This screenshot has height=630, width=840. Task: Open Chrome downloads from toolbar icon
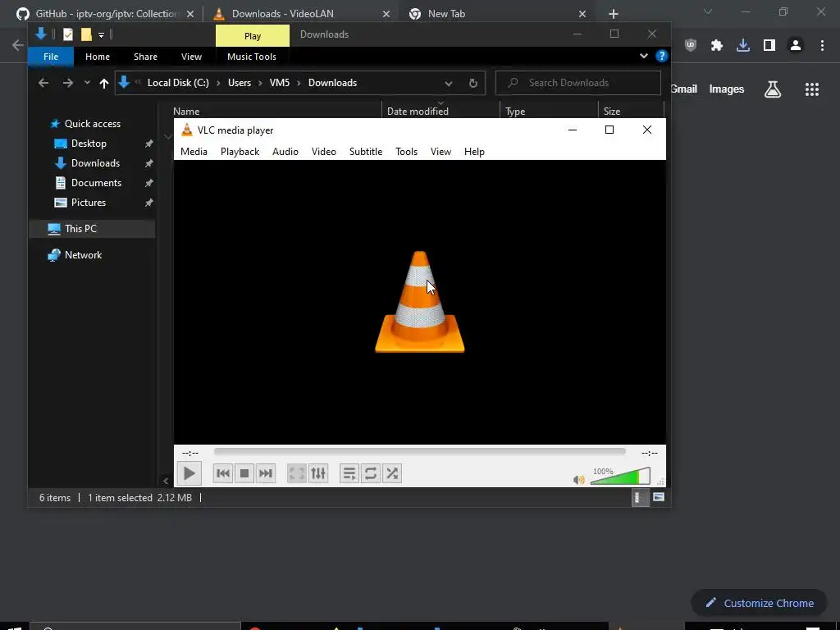[742, 46]
